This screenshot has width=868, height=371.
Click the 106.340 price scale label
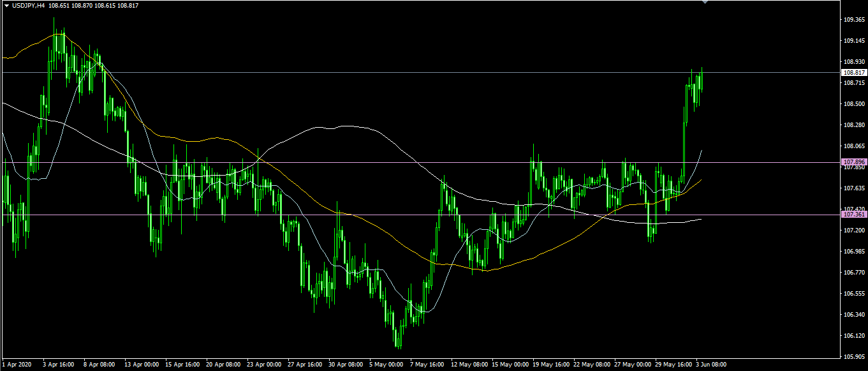[x=854, y=315]
